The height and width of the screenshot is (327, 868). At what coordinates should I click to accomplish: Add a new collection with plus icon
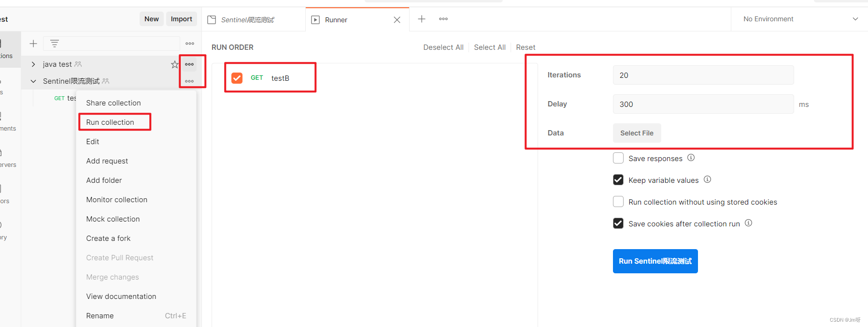[x=33, y=44]
